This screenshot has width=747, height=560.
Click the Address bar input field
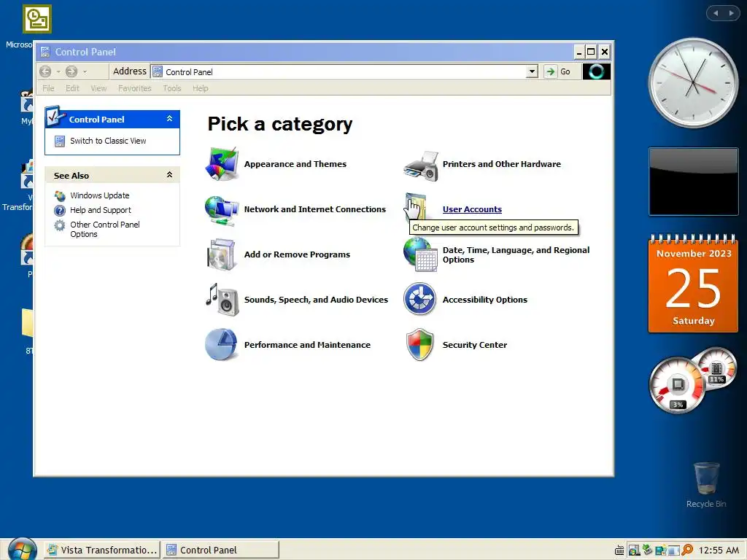click(x=344, y=71)
